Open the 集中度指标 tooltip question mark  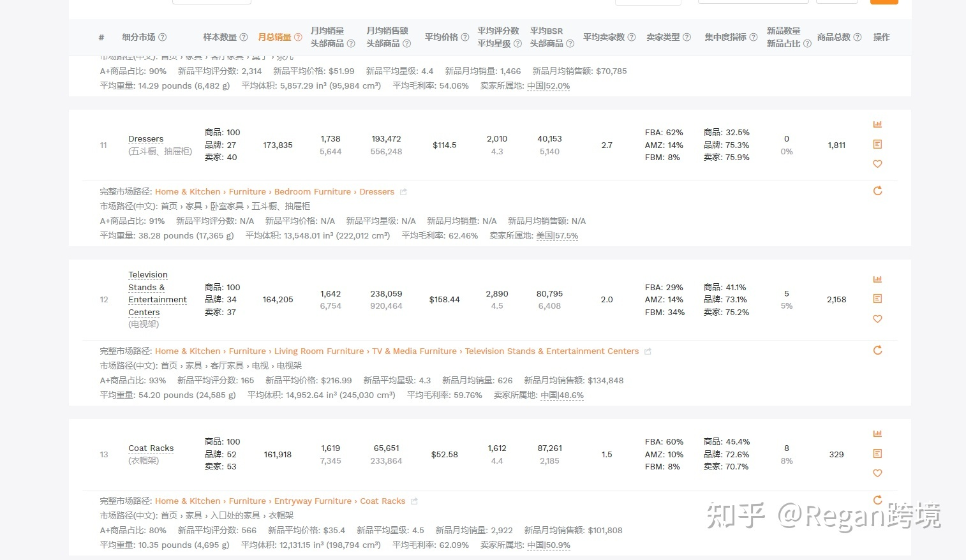(x=754, y=37)
